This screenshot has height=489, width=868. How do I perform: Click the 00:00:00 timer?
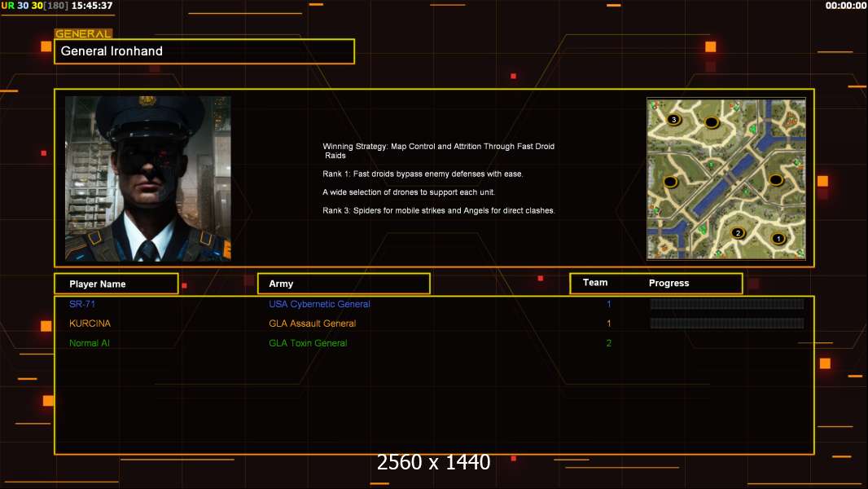click(846, 6)
